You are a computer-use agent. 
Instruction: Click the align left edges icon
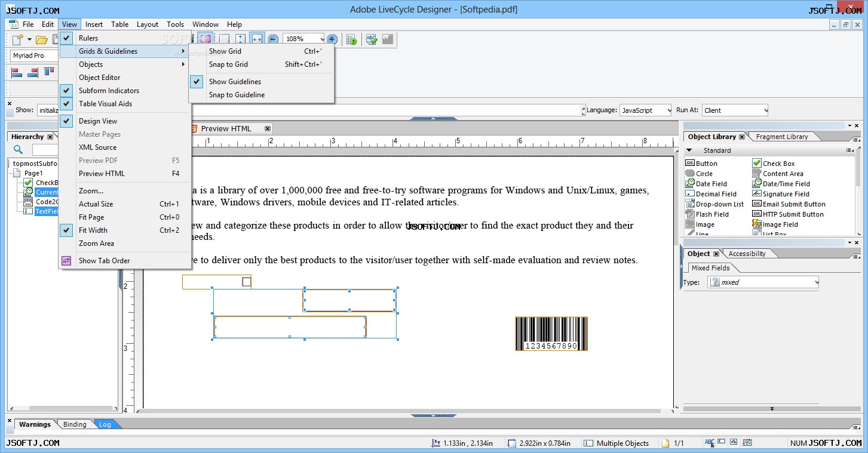(x=17, y=72)
